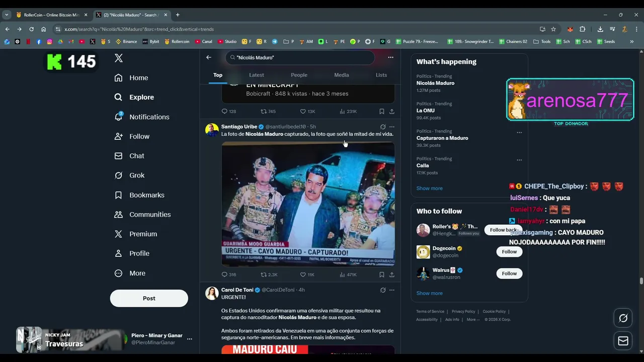Open Santiago Uribe's profile avatar
This screenshot has width=644, height=362.
click(212, 130)
